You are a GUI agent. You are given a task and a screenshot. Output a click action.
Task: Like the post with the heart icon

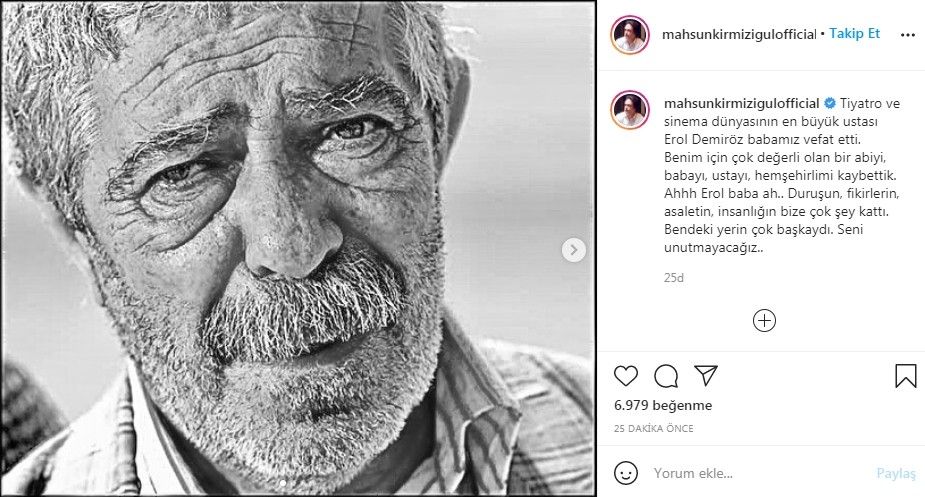pos(626,376)
